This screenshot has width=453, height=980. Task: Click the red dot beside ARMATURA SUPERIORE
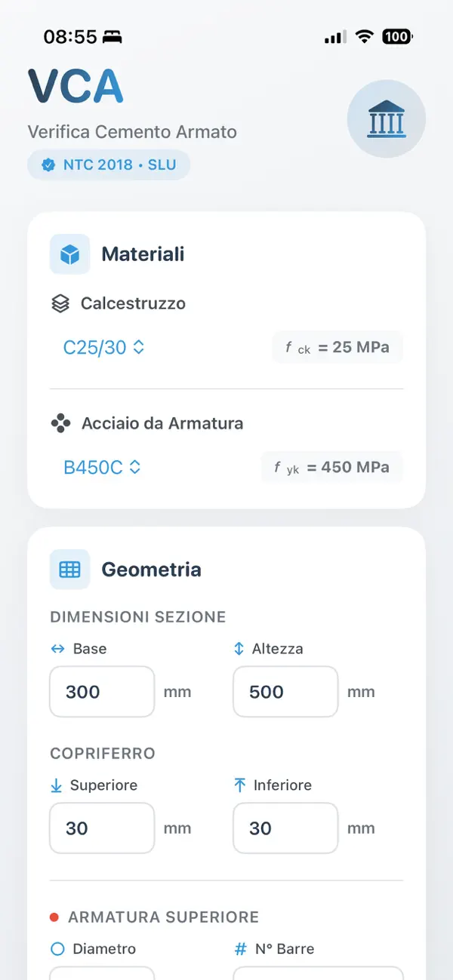[54, 917]
